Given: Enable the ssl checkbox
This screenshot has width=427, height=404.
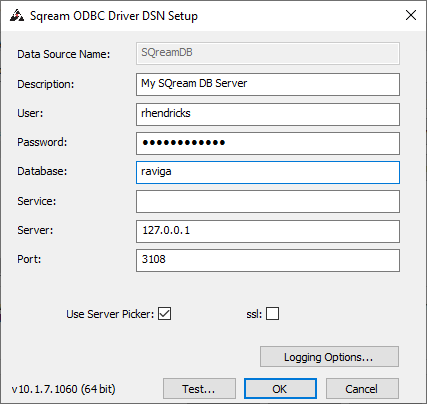Looking at the screenshot, I should [272, 314].
